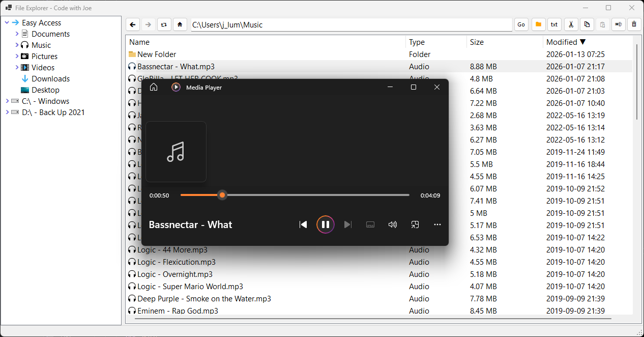Open Media Player home view with the home icon

tap(153, 87)
